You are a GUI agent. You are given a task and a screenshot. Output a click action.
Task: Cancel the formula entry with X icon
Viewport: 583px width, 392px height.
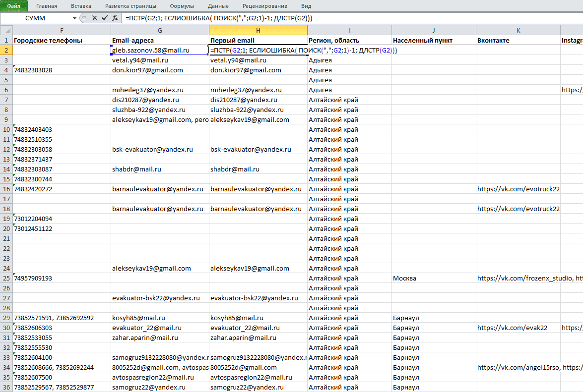[x=94, y=18]
